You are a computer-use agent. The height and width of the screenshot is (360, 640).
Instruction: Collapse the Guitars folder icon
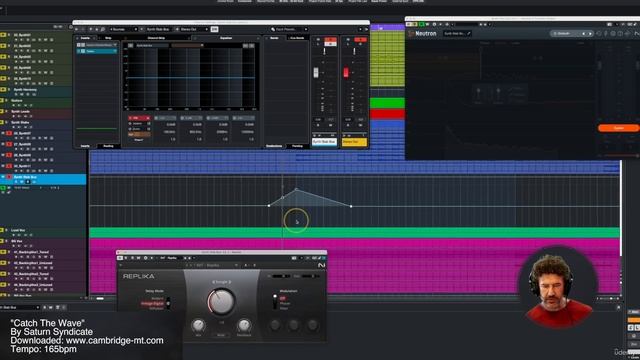coord(7,100)
